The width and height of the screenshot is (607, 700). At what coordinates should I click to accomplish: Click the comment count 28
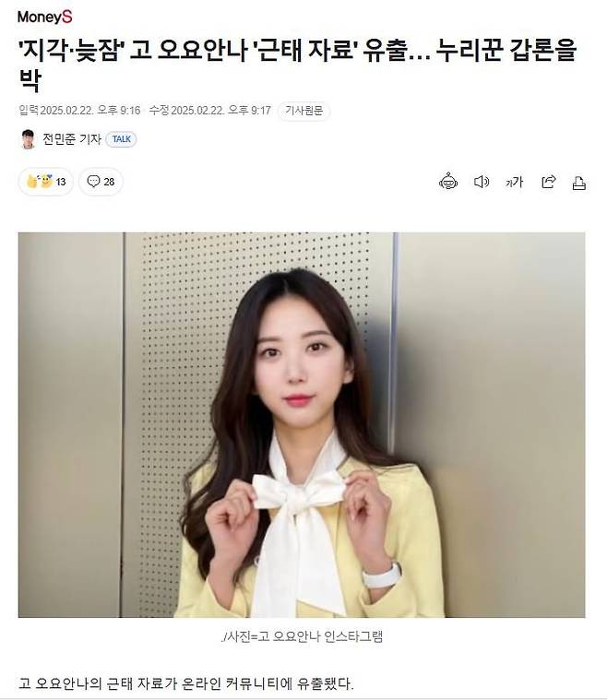pos(109,182)
